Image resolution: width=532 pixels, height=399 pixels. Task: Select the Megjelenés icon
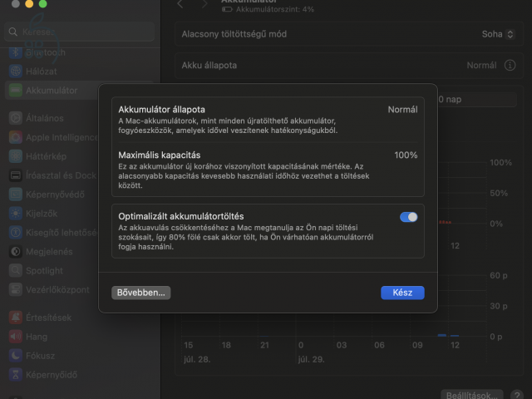click(16, 251)
